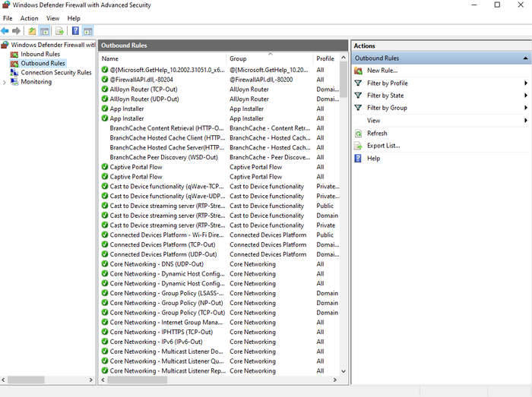Click the blue Help toolbar icon
Viewport: 532px width, 397px height.
pos(75,31)
